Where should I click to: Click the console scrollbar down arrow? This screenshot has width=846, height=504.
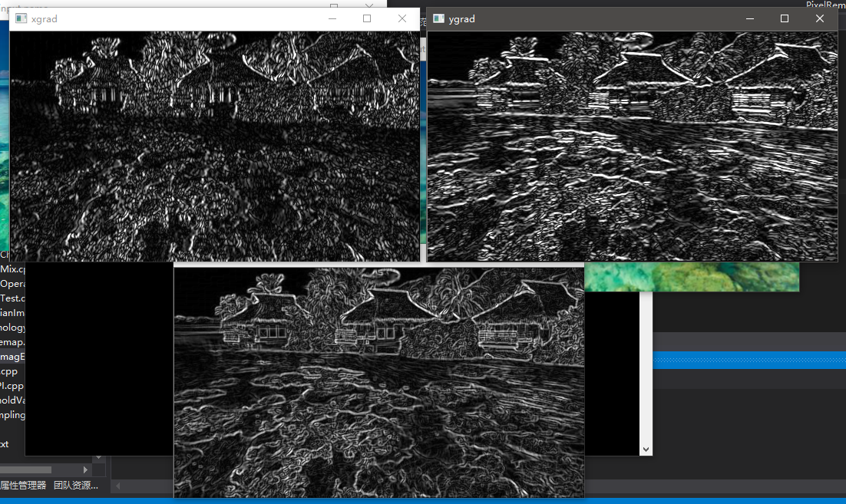click(x=646, y=449)
